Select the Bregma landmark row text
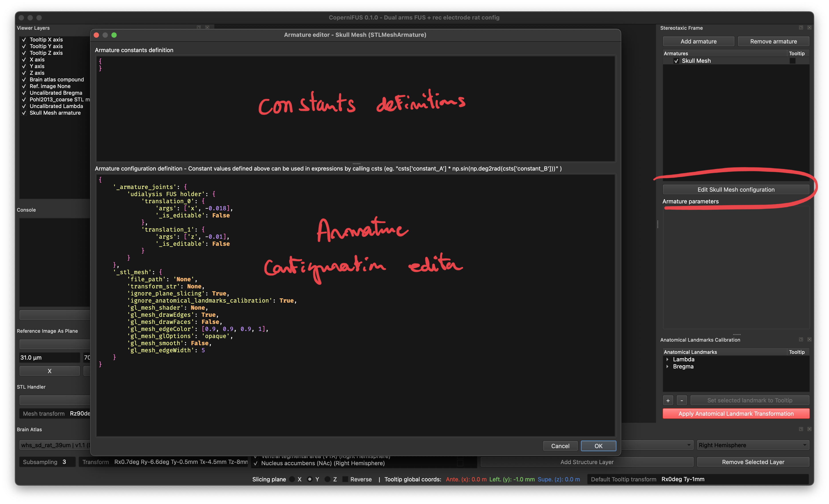The image size is (829, 504). click(683, 366)
